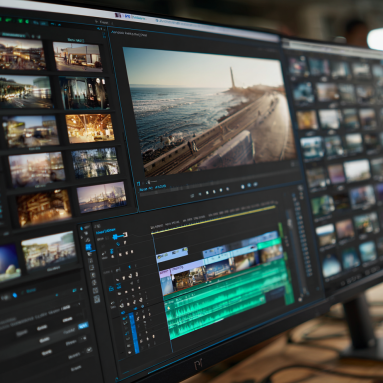The image size is (383, 383).
Task: Select the white storefront building clip thumbnail
Action: (77, 57)
